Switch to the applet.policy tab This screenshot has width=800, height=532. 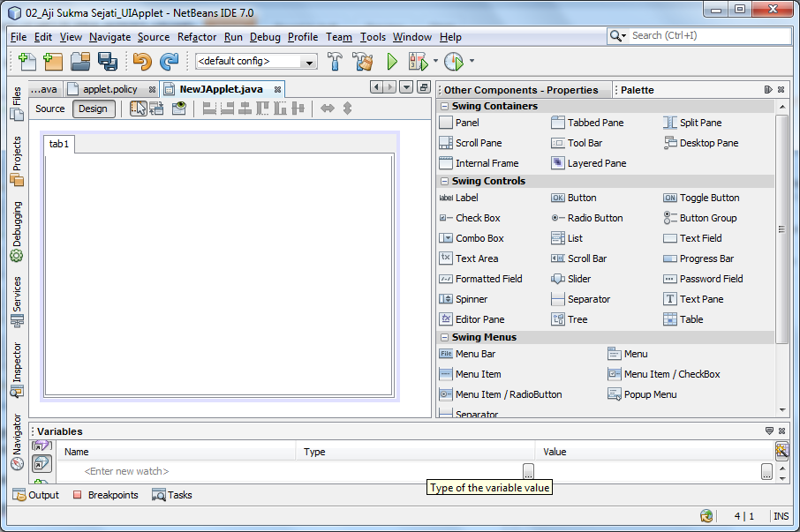pos(109,89)
